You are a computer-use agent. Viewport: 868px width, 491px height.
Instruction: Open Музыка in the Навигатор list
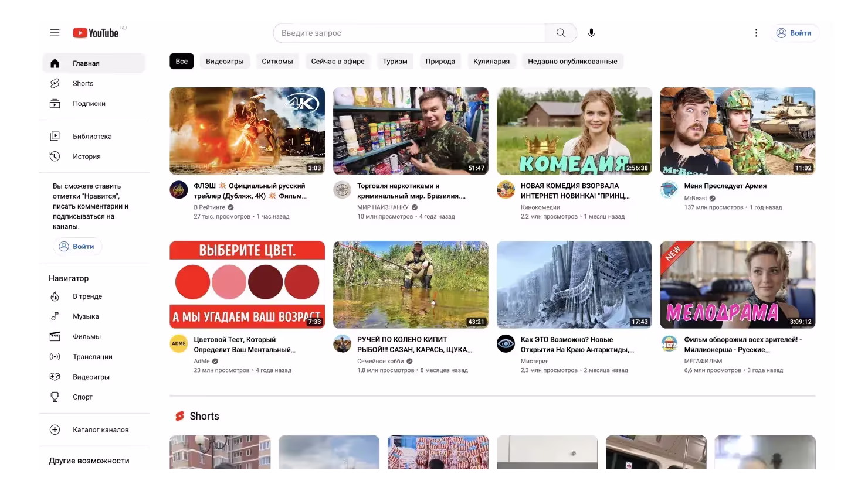click(x=86, y=316)
